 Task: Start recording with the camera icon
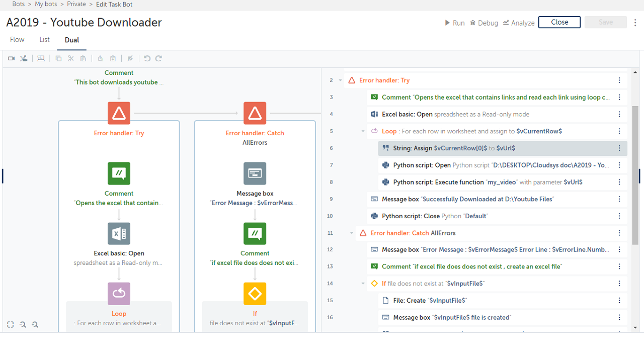tap(11, 59)
